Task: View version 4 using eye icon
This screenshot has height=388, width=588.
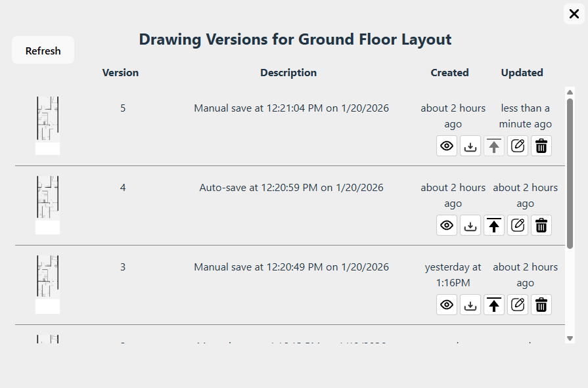Action: click(x=447, y=225)
